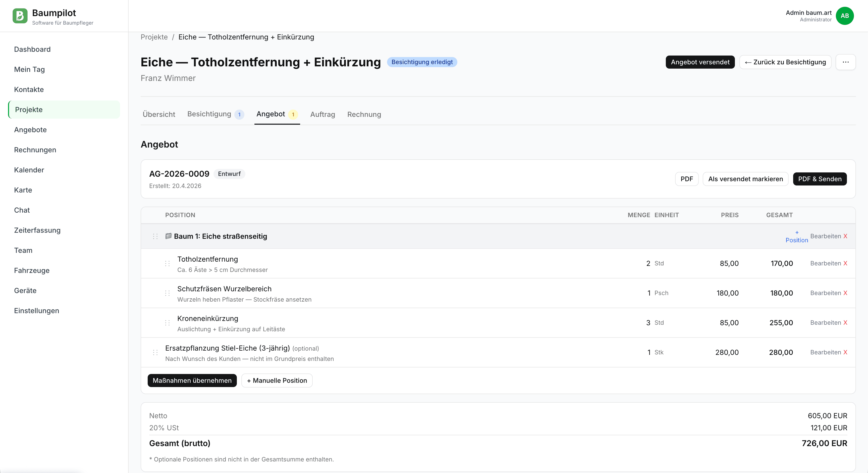Edit the Schutzfräsen Wurzelbereich position
The height and width of the screenshot is (473, 868).
coord(826,293)
